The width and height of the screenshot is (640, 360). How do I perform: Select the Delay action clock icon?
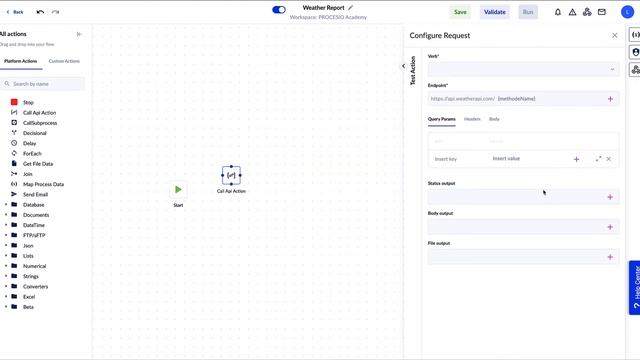coord(14,143)
